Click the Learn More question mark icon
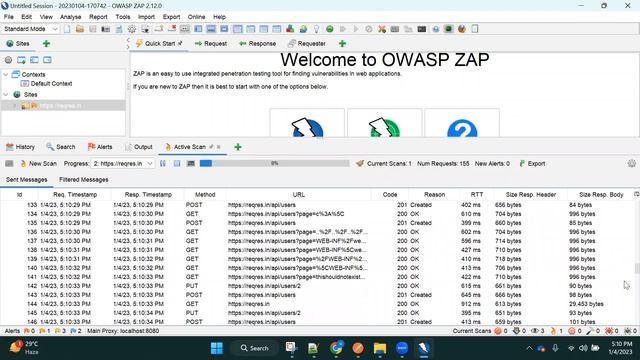This screenshot has height=360, width=640. point(462,129)
